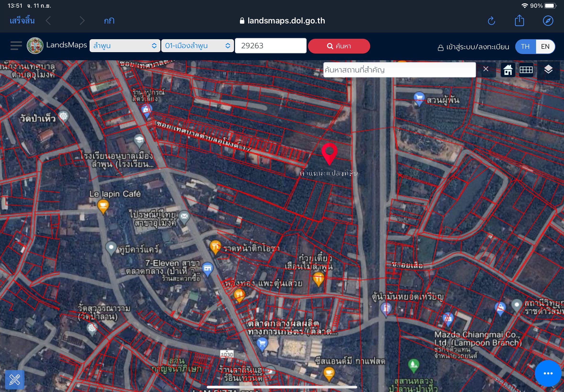This screenshot has height=392, width=564.
Task: Click the red ค้นหา search button
Action: coord(339,46)
